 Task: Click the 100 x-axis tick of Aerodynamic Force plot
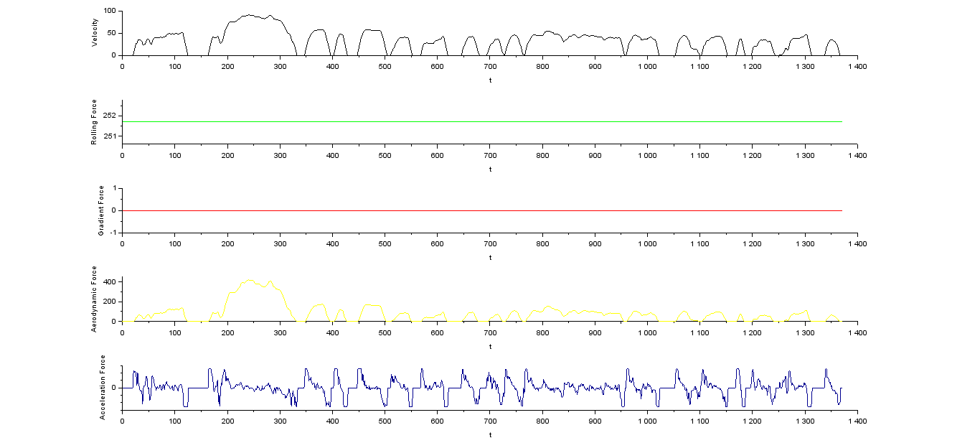175,332
